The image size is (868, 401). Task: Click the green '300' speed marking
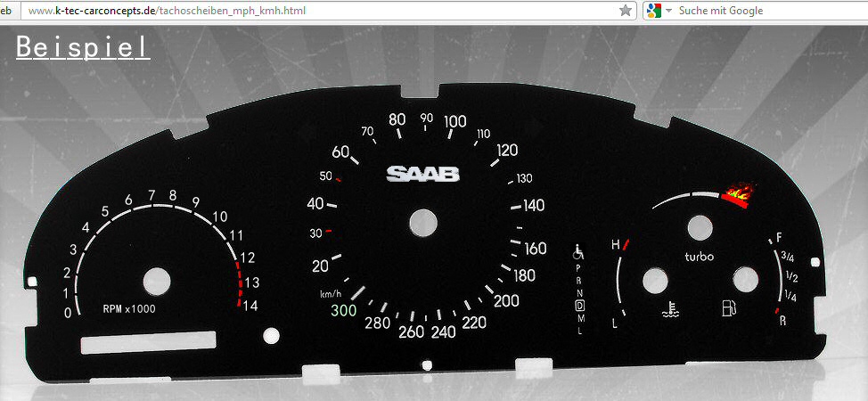[344, 311]
